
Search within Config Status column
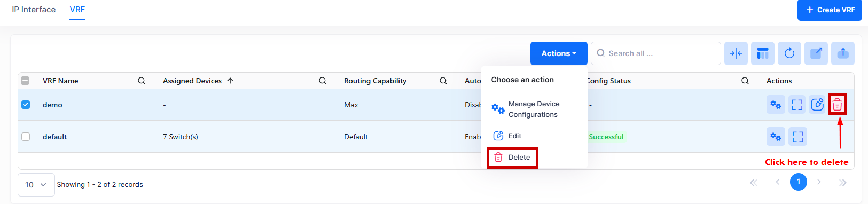point(745,81)
